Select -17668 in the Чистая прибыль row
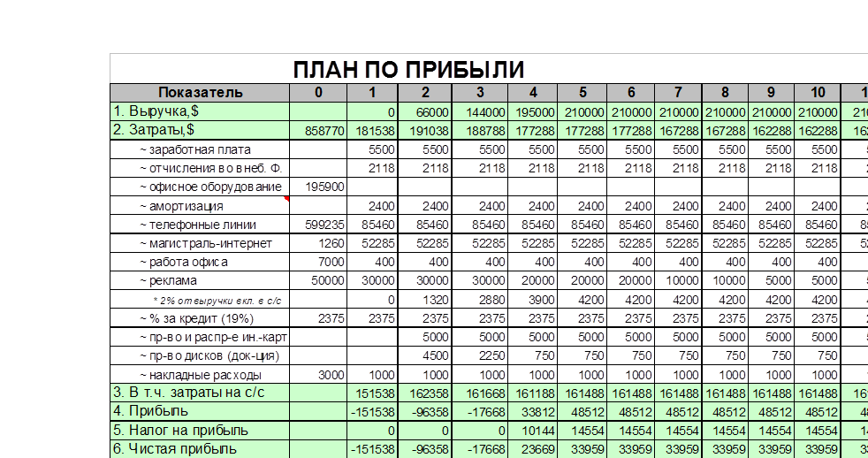 pyautogui.click(x=480, y=449)
